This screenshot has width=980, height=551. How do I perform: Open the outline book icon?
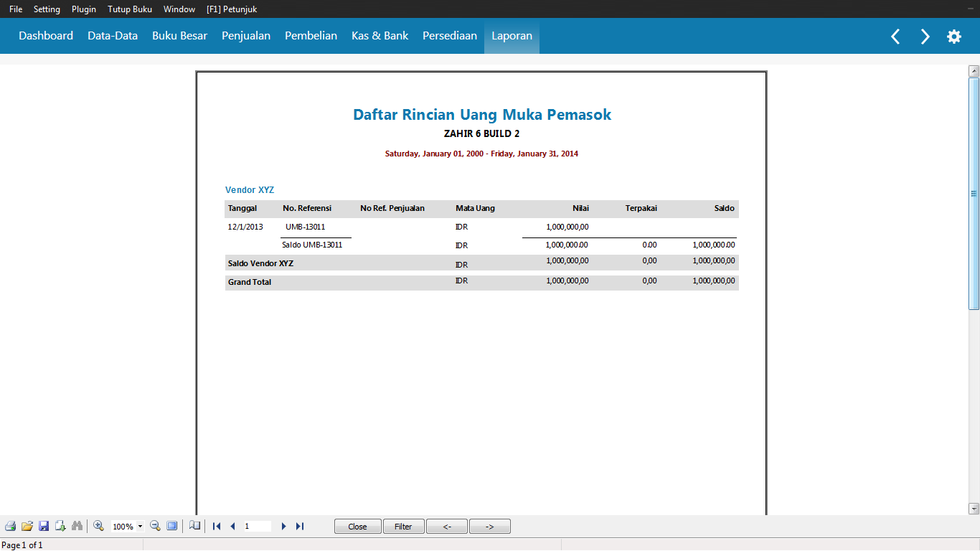click(195, 526)
